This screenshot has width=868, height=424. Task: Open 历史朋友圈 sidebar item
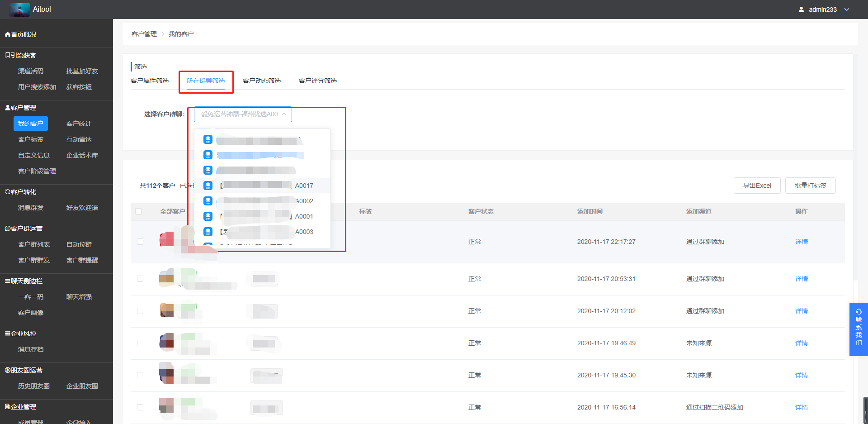34,386
